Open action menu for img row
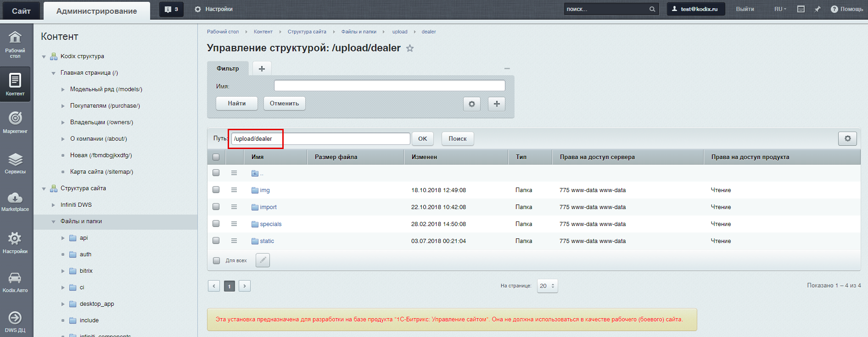Screen dimensions: 868x337 [234, 190]
